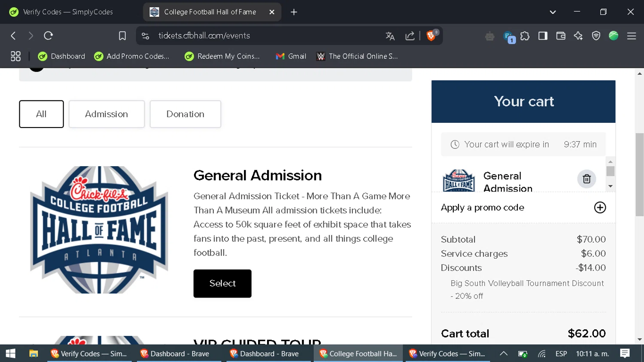Screen dimensions: 644x362
Task: Open the Dashboard bookmark
Action: [61, 56]
